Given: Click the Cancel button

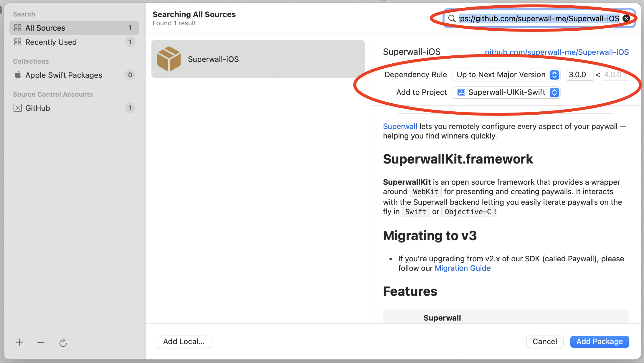Looking at the screenshot, I should click(545, 341).
